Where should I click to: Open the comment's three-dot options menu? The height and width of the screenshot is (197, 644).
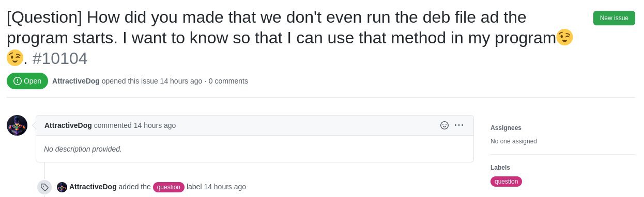point(459,125)
